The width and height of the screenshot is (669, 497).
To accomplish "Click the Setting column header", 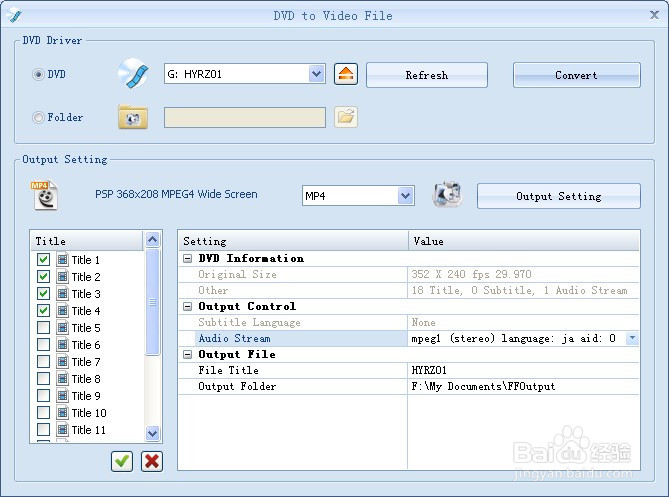I will point(293,241).
